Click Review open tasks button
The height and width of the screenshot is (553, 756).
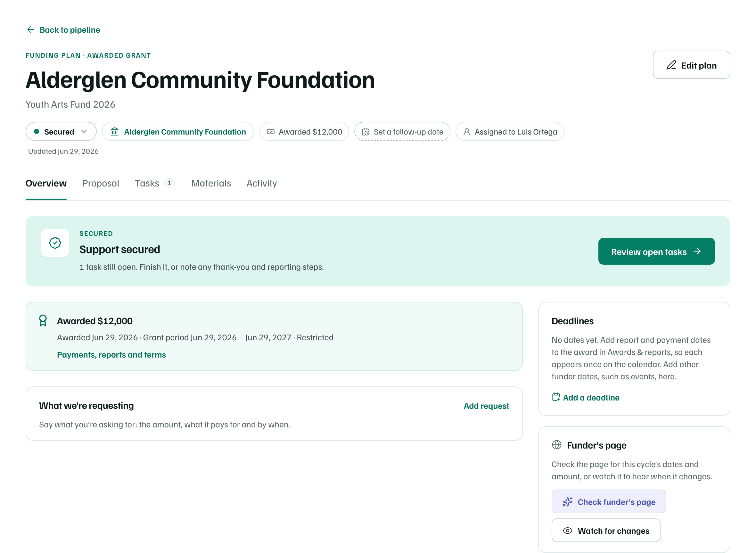656,252
